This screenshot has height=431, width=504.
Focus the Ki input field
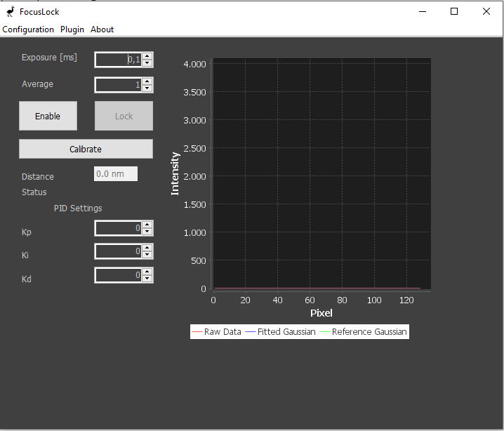(119, 251)
